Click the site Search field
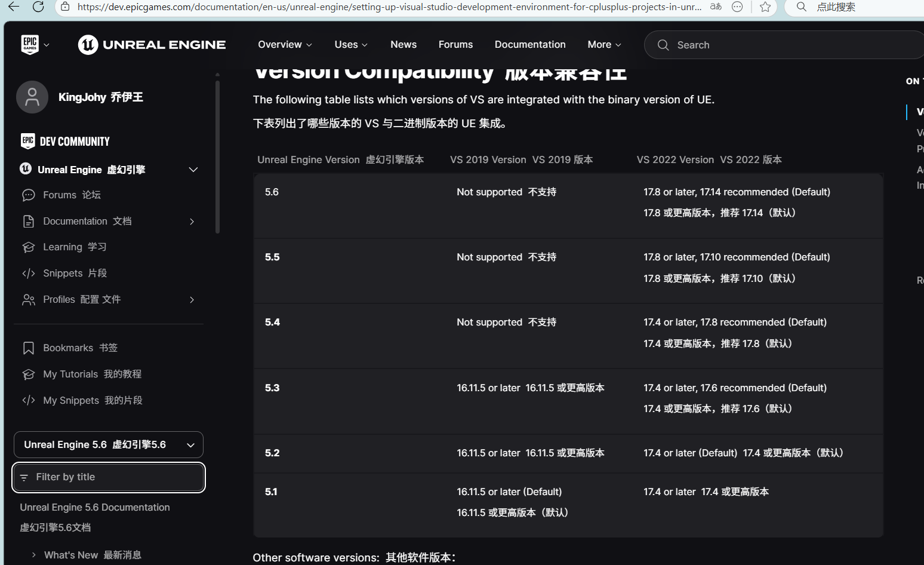 784,45
